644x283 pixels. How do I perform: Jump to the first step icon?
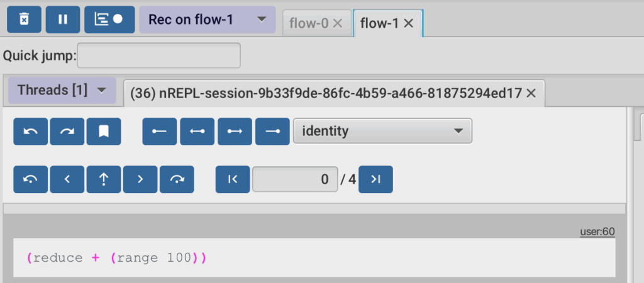(x=233, y=179)
